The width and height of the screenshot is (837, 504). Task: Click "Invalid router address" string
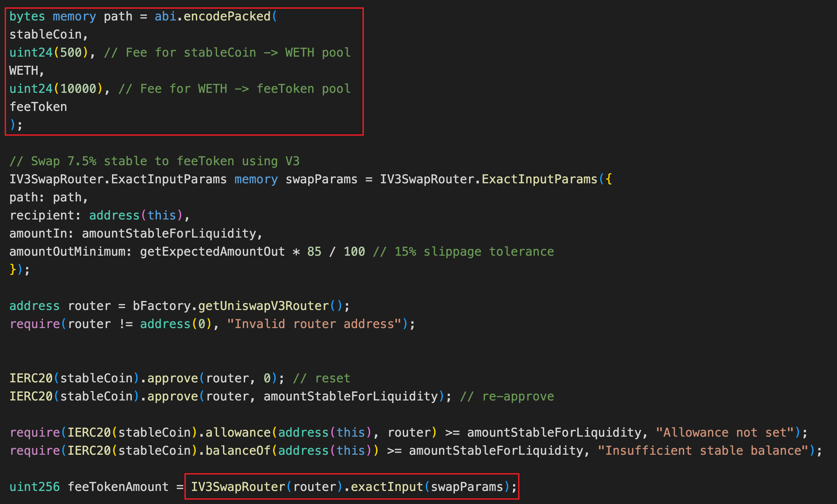click(314, 324)
